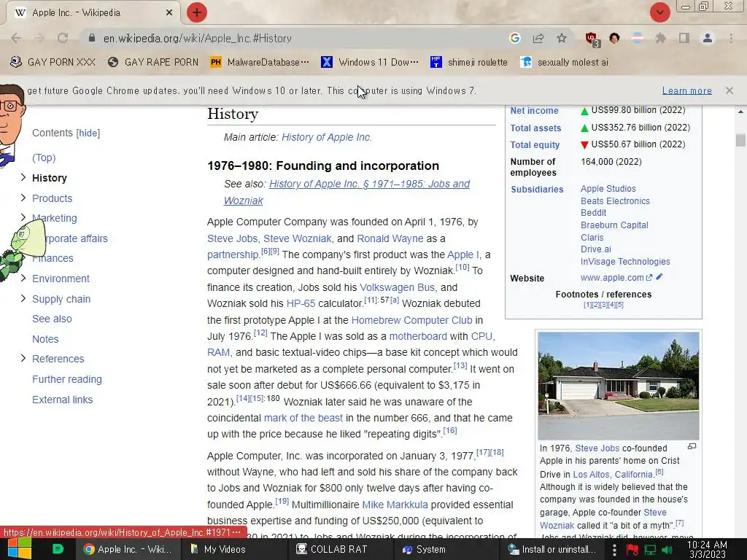Open the Chrome profile avatar icon
This screenshot has width=747, height=560.
click(708, 38)
